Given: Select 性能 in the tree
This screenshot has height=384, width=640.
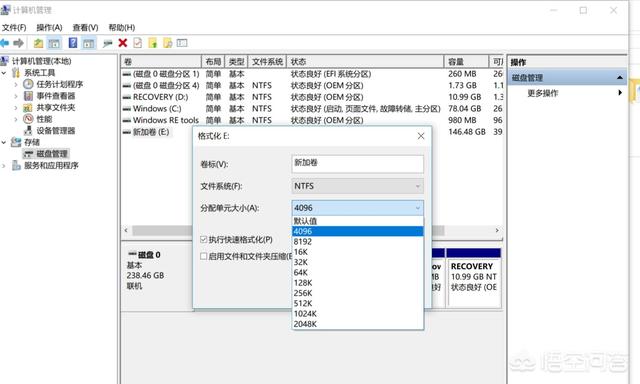Looking at the screenshot, I should point(44,119).
